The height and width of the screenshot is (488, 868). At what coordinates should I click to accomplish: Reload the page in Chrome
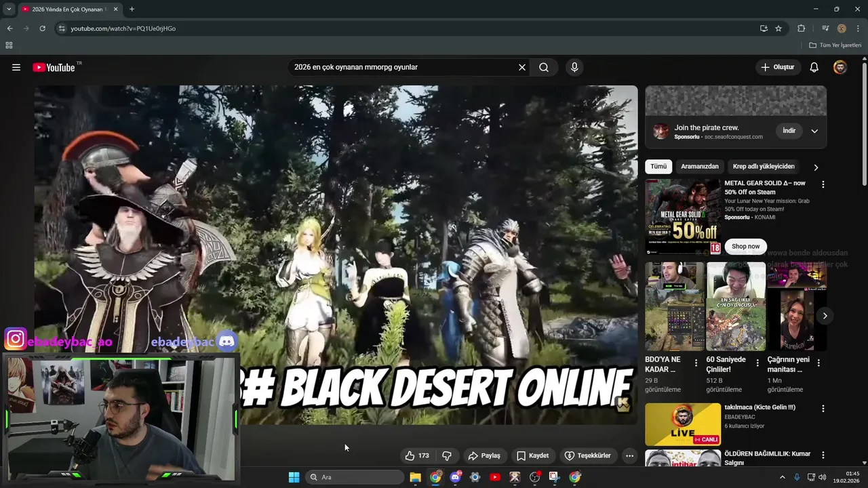(42, 28)
